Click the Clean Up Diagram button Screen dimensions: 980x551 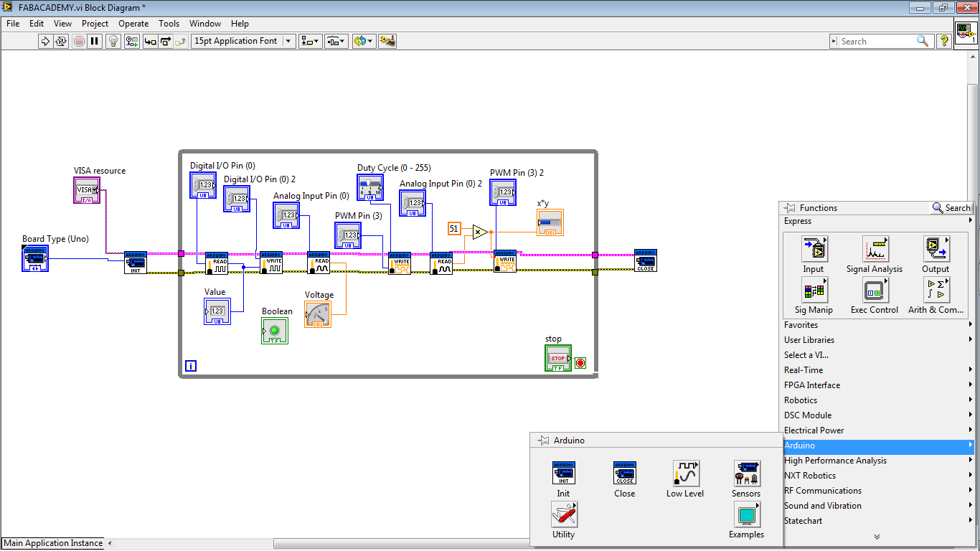click(x=387, y=42)
